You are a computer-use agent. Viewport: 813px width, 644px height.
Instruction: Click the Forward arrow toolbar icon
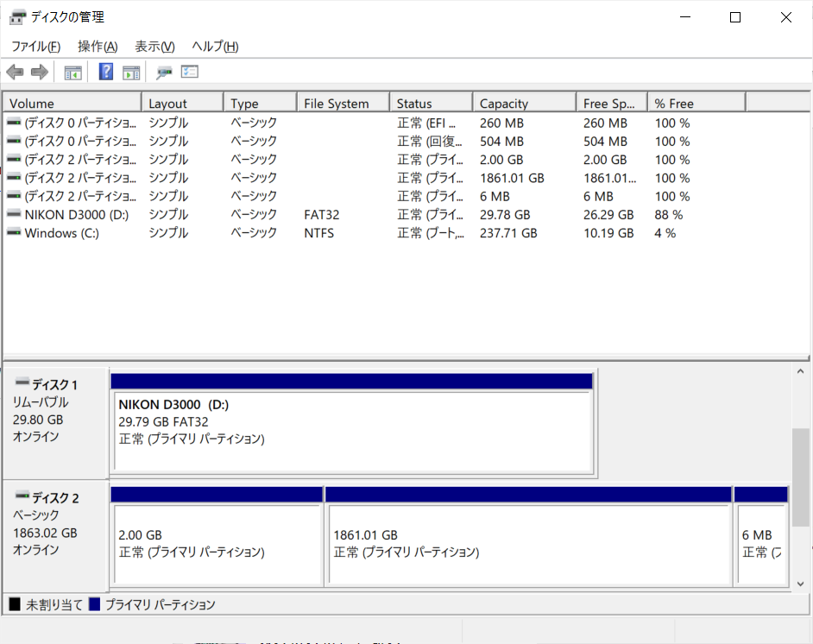coord(39,73)
